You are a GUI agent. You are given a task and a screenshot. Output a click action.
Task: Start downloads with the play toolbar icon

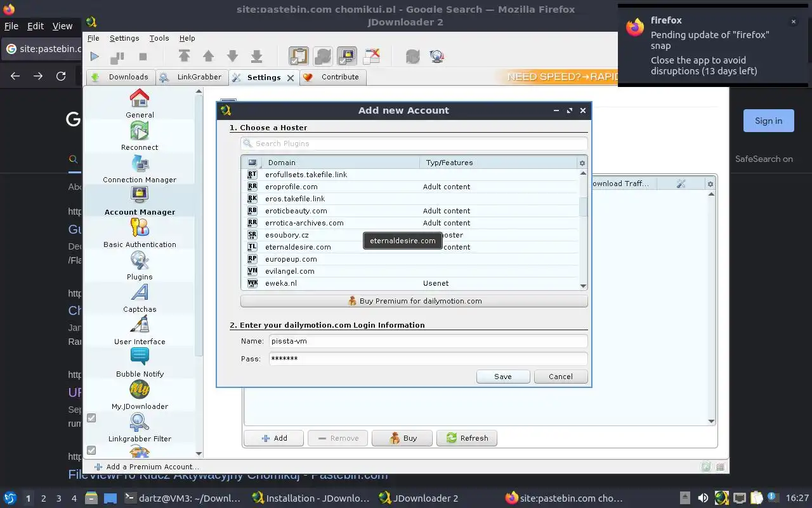(95, 57)
